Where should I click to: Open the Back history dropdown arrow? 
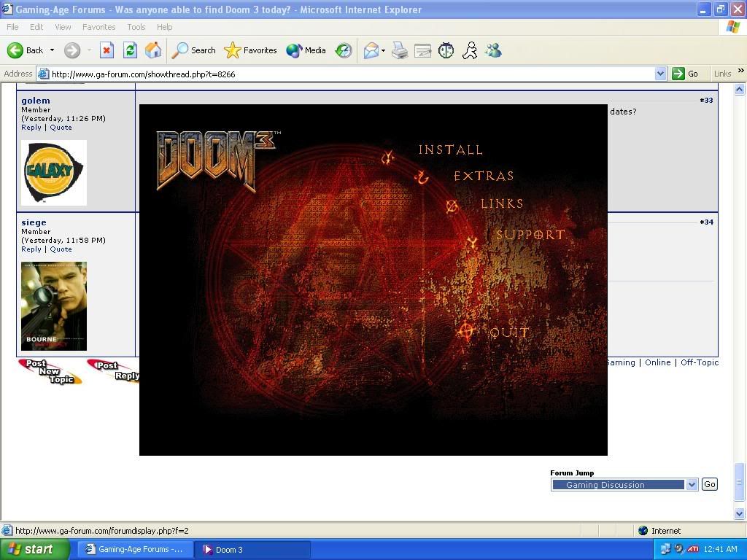(52, 50)
